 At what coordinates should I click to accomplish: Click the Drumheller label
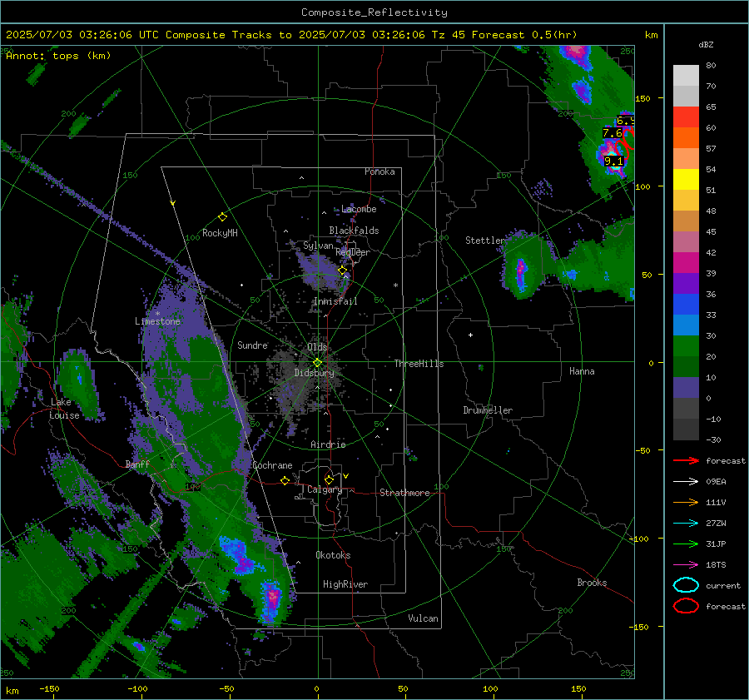488,410
